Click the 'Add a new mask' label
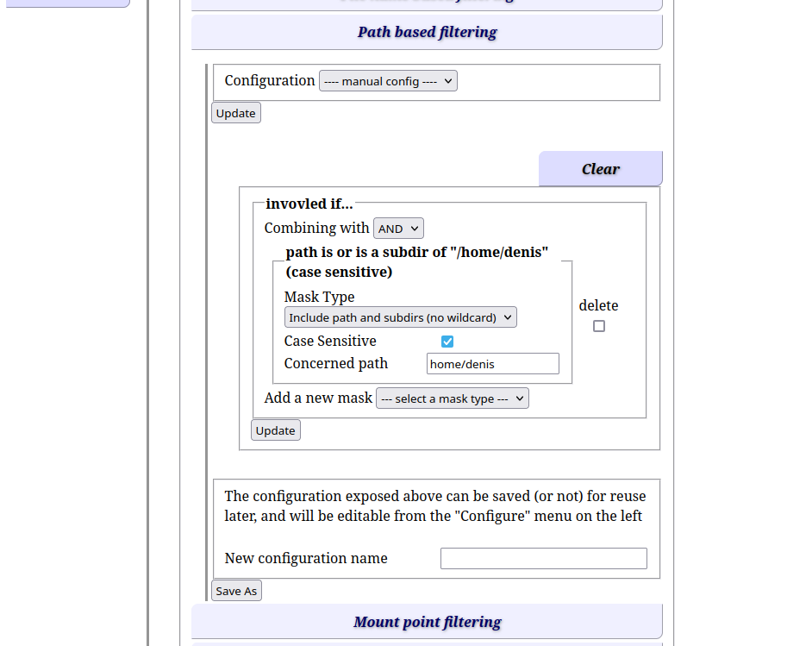Image resolution: width=812 pixels, height=646 pixels. point(318,398)
